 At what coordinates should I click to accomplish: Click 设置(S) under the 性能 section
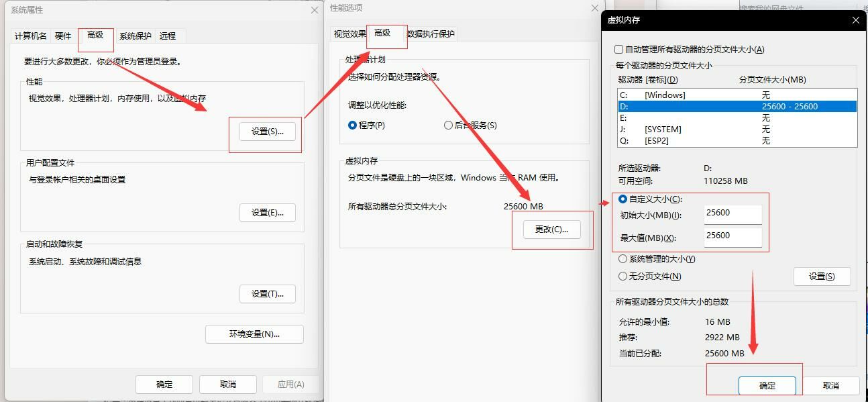point(267,132)
